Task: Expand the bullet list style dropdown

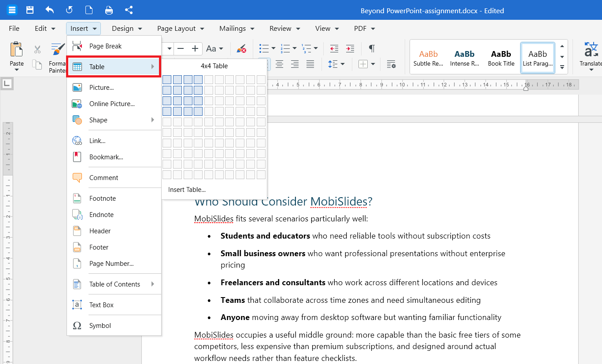Action: 273,48
